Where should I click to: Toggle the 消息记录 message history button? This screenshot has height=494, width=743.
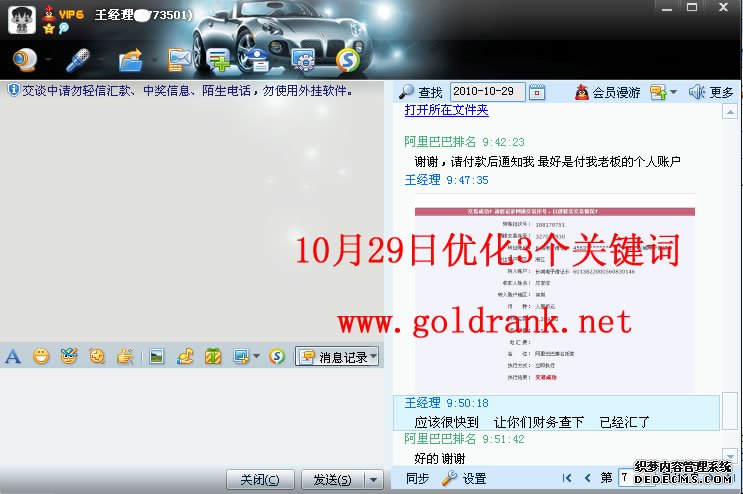pyautogui.click(x=337, y=356)
